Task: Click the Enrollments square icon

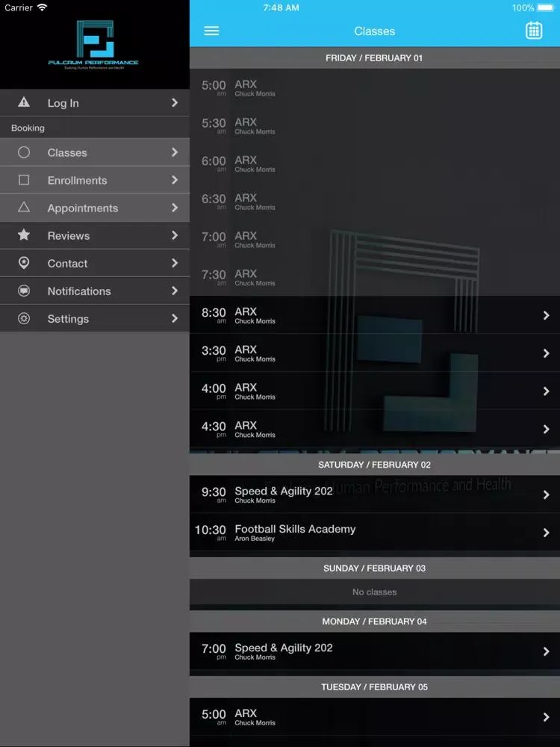Action: [24, 179]
